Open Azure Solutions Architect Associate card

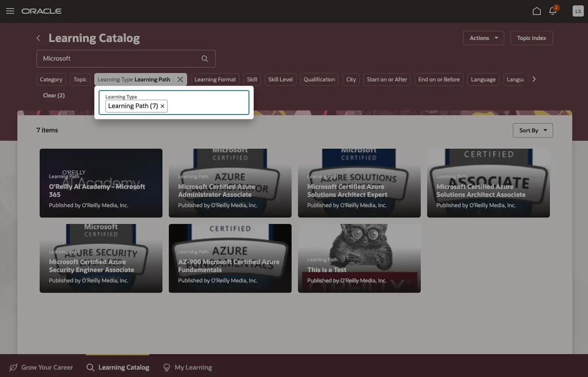489,183
